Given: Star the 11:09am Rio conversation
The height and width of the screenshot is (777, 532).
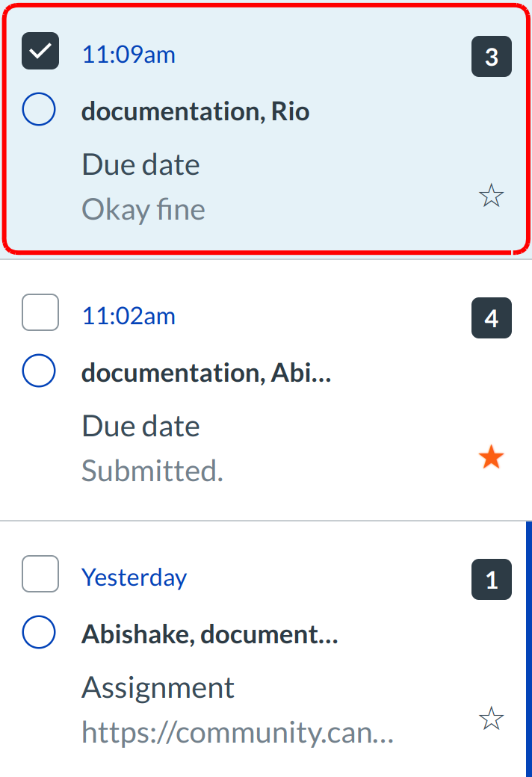Looking at the screenshot, I should [x=491, y=196].
